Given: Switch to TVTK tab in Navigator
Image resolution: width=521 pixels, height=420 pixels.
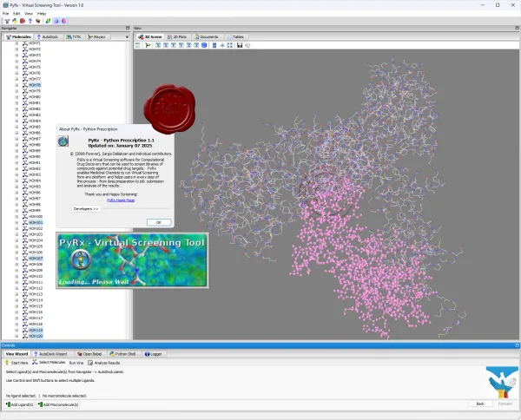Looking at the screenshot, I should point(74,36).
